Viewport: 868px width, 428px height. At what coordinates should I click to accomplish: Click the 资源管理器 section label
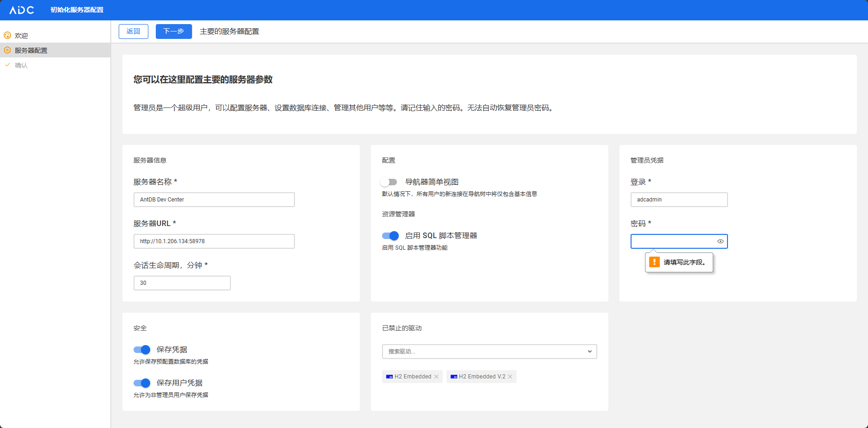coord(398,214)
